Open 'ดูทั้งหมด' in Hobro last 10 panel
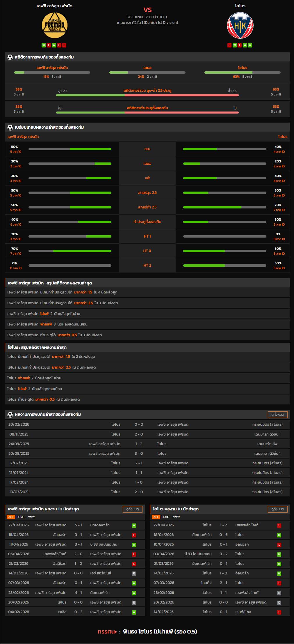 (277, 509)
